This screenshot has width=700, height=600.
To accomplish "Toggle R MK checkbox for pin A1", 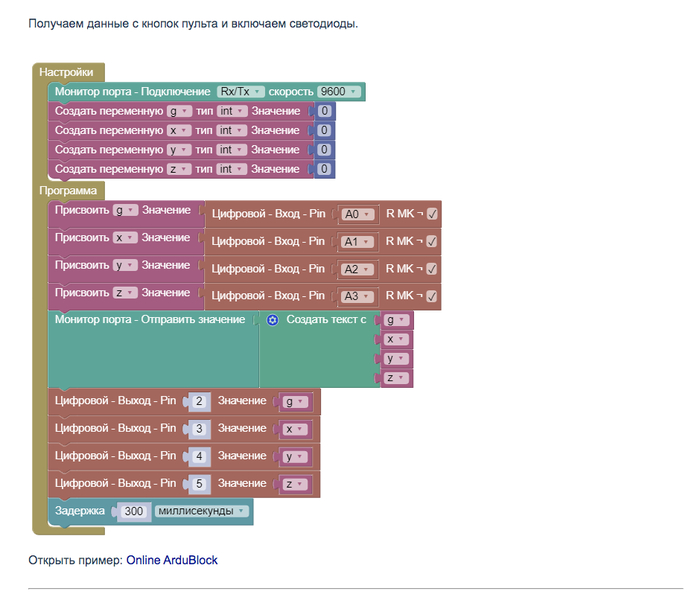I will pyautogui.click(x=432, y=241).
